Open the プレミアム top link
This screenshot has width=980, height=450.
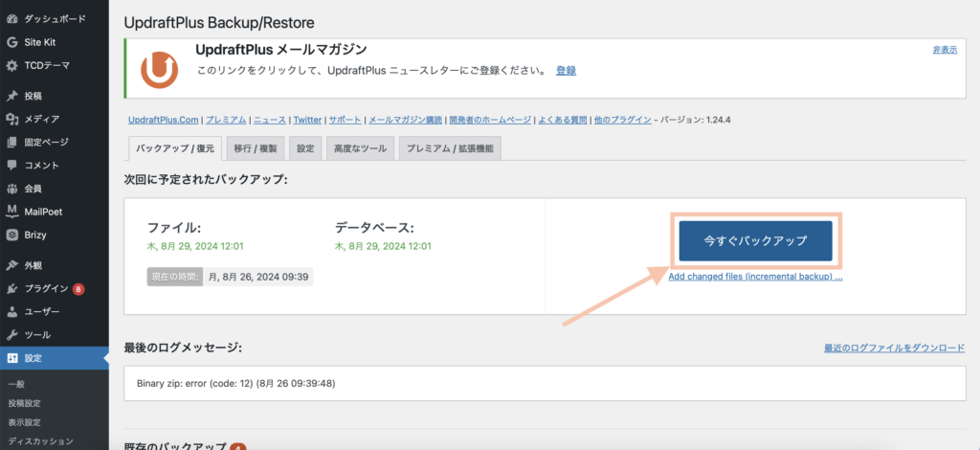click(226, 120)
